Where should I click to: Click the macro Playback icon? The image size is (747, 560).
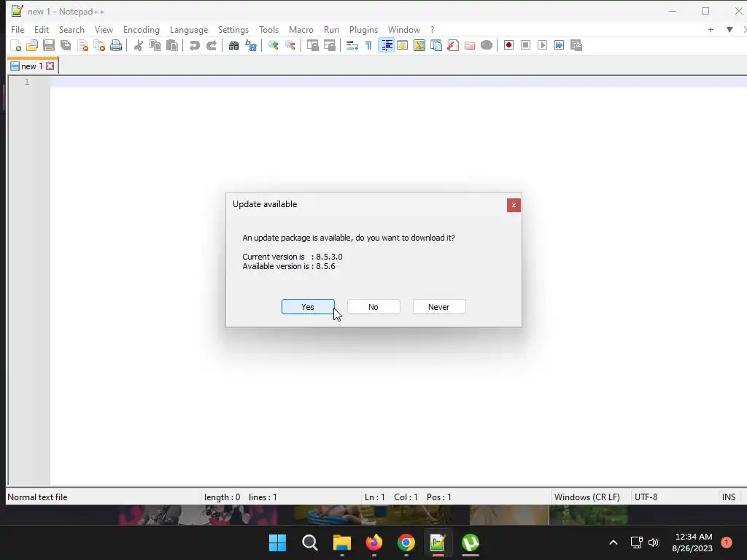point(542,45)
